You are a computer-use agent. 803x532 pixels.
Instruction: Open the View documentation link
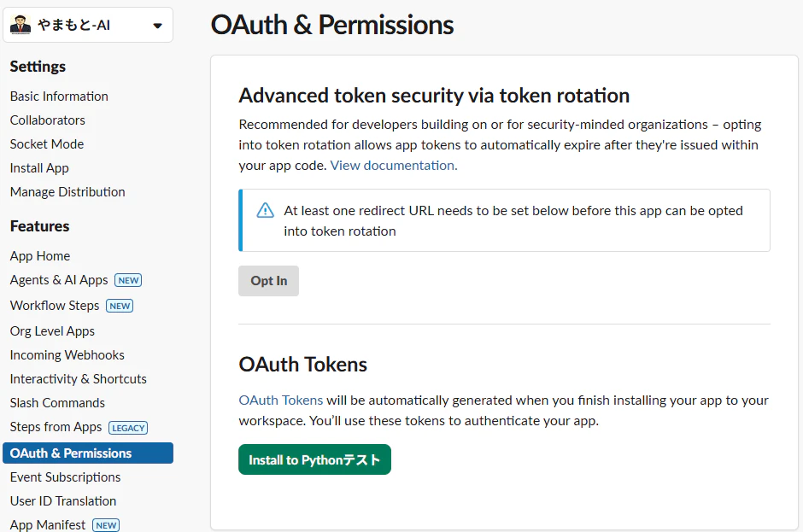[393, 166]
